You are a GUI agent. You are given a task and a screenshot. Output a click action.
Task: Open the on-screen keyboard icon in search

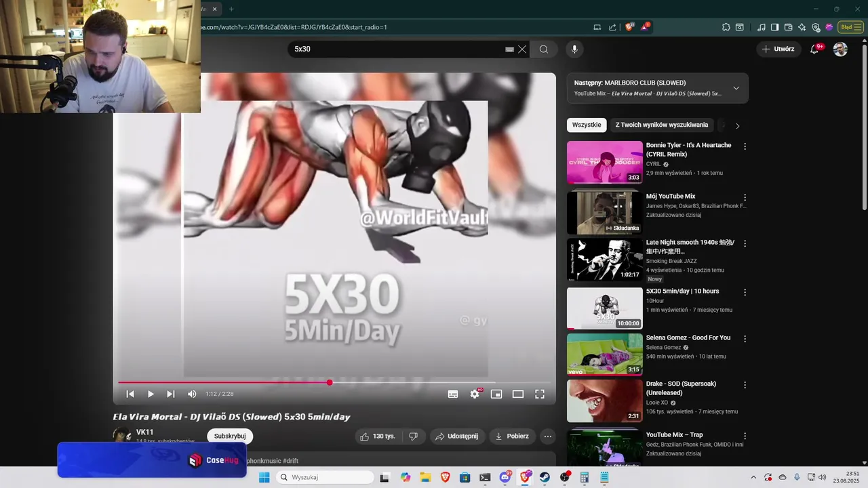pyautogui.click(x=509, y=49)
